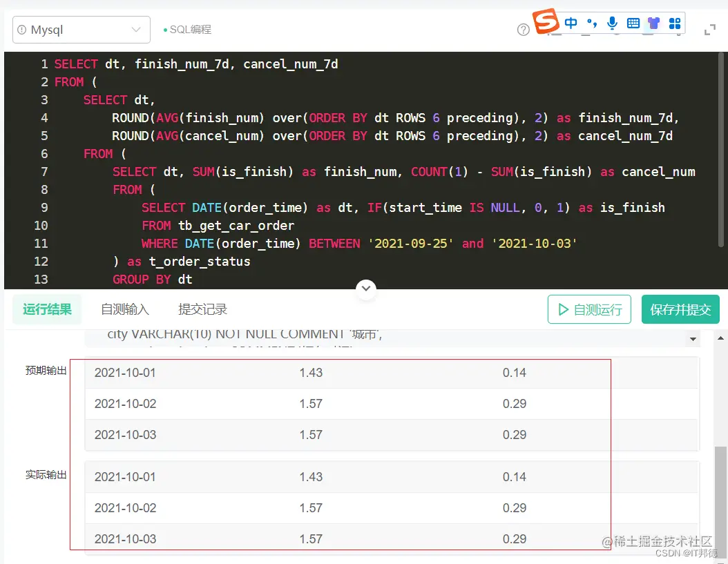Toggle fullscreen editor expand icon
The width and height of the screenshot is (728, 564).
click(710, 30)
